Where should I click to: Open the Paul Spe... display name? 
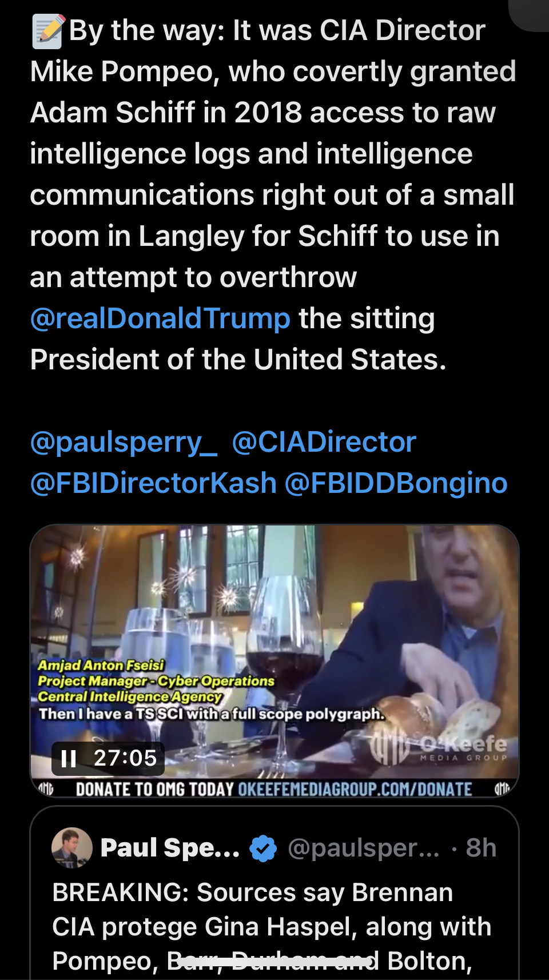170,848
